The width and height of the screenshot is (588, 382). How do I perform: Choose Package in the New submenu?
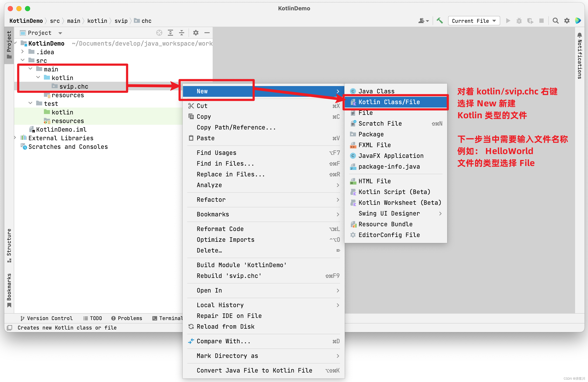point(396,134)
